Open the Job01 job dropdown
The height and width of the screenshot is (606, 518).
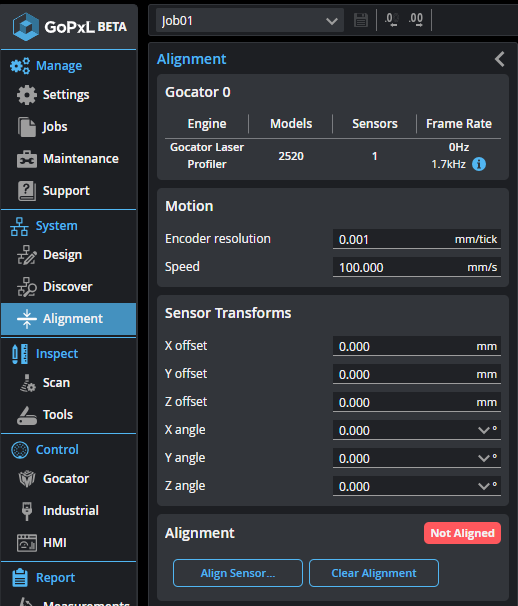(x=250, y=20)
